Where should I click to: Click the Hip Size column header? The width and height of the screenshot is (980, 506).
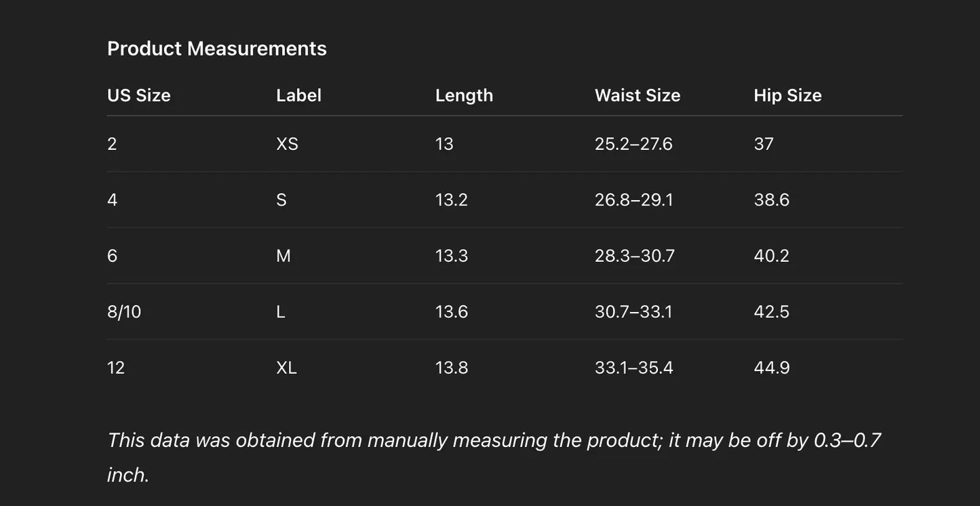click(x=787, y=96)
